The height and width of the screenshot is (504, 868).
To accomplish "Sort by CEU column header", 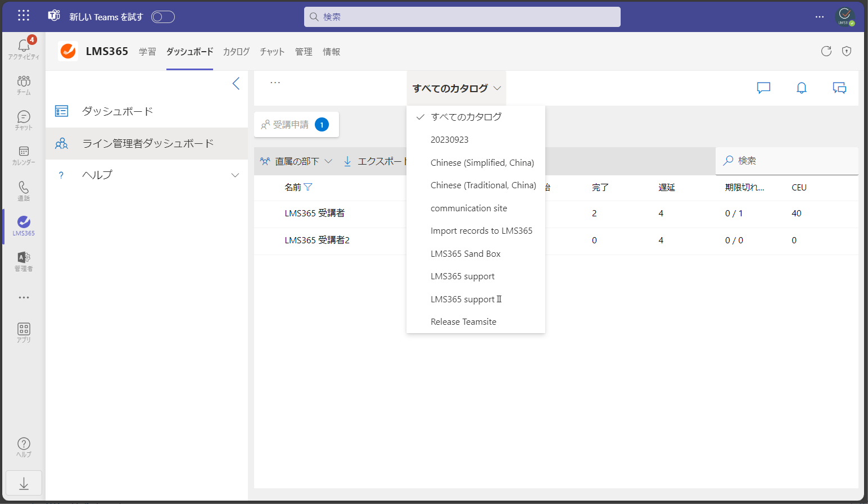I will (799, 188).
